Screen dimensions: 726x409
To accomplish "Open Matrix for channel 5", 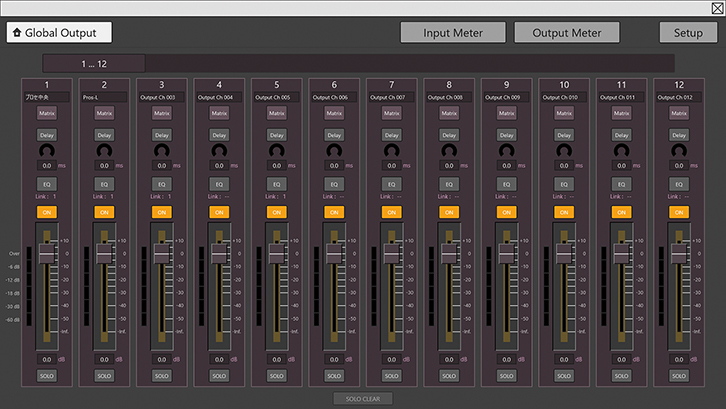I will (x=277, y=114).
